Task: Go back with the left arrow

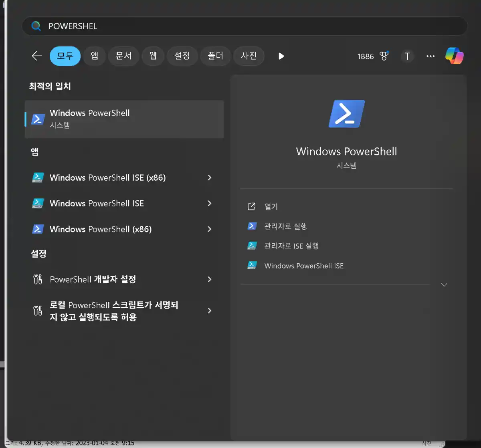Action: [36, 56]
